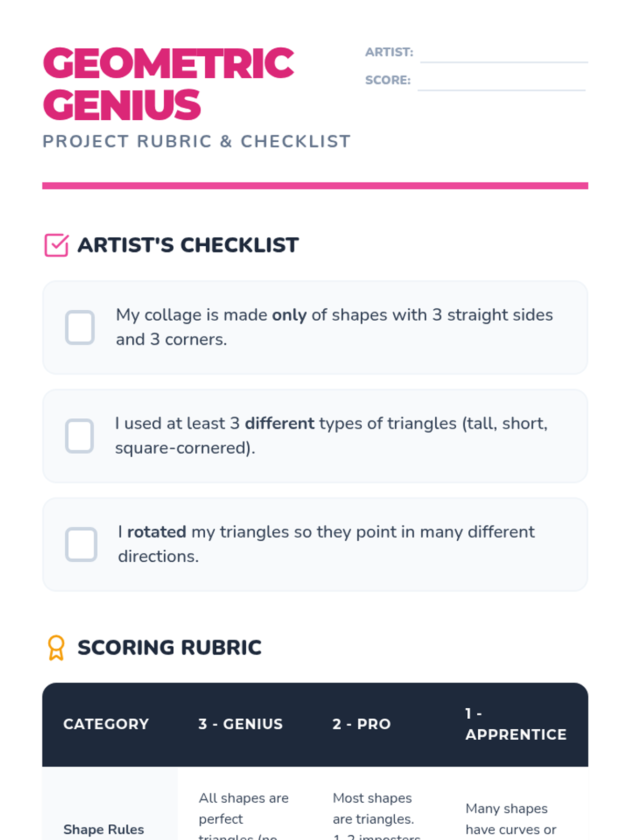
Task: Click the Shape Rules row label
Action: pos(103,829)
